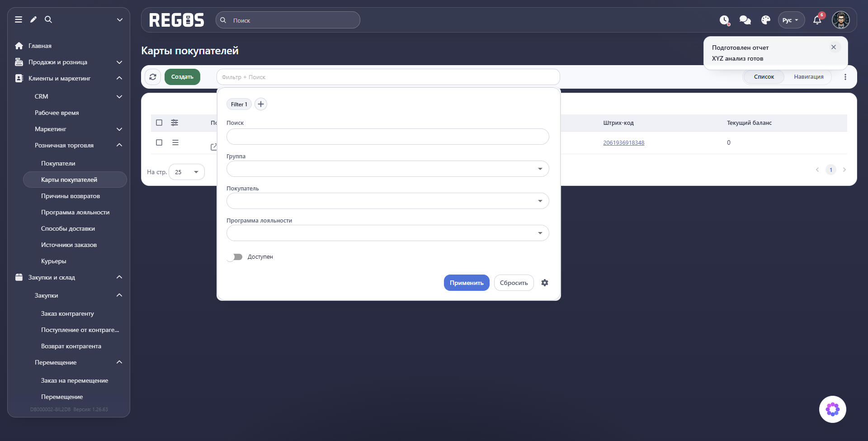This screenshot has height=441, width=868.
Task: Check the select-all checkbox in table header
Action: click(x=159, y=123)
